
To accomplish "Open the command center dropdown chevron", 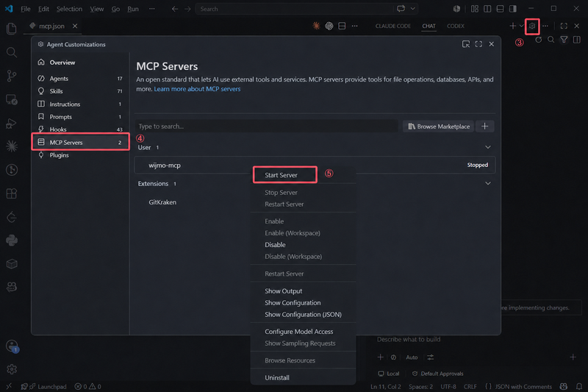I will click(413, 9).
